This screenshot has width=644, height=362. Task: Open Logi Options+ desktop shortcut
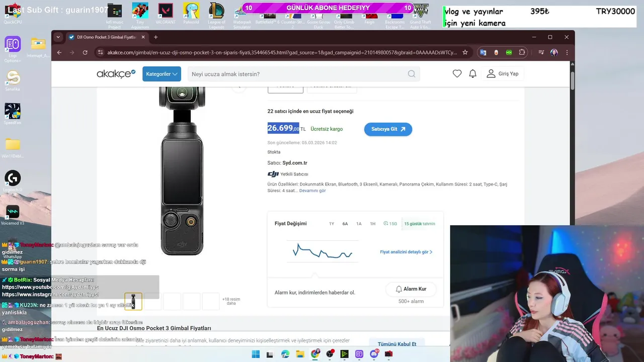pyautogui.click(x=13, y=49)
